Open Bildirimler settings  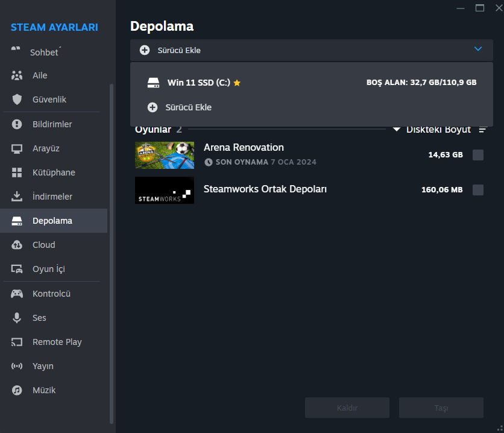click(x=52, y=124)
